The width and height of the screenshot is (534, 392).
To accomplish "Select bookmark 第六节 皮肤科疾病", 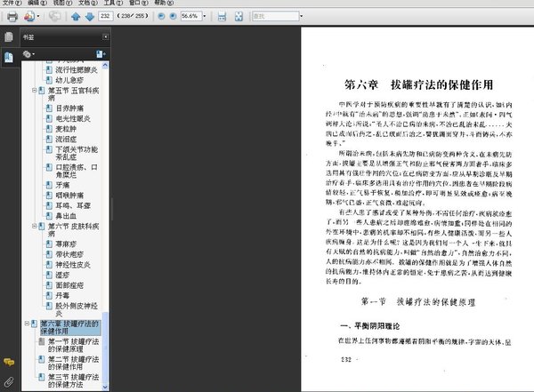I will pos(74,229).
